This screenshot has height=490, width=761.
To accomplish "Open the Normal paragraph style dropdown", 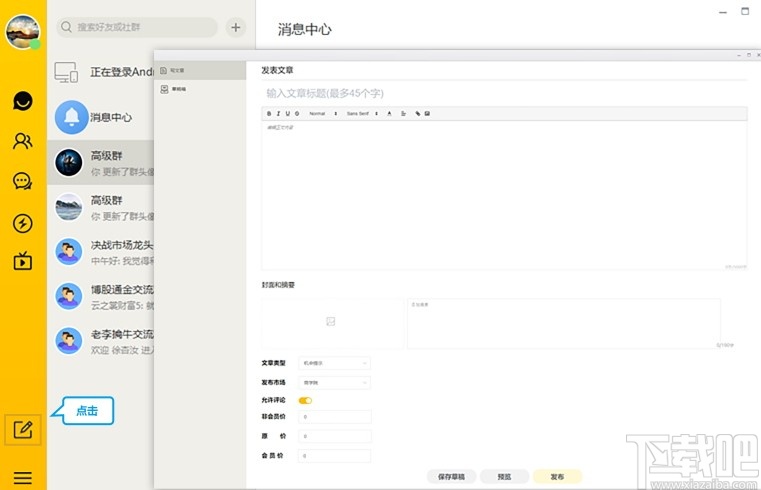I will [x=323, y=114].
